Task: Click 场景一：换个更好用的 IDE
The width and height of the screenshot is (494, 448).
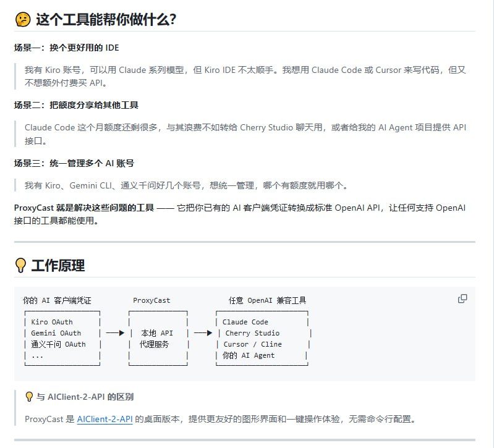Action: click(x=67, y=48)
